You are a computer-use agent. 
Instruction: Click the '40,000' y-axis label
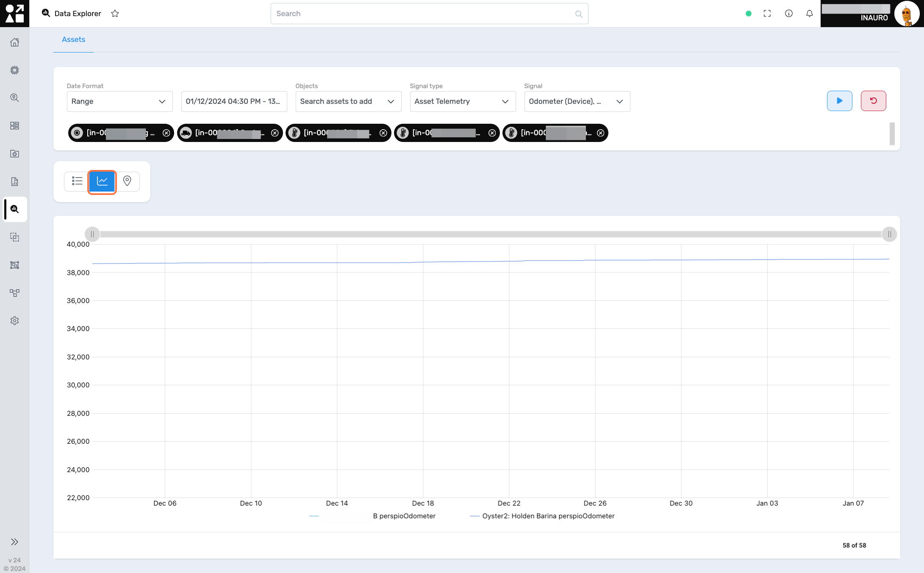tap(78, 245)
